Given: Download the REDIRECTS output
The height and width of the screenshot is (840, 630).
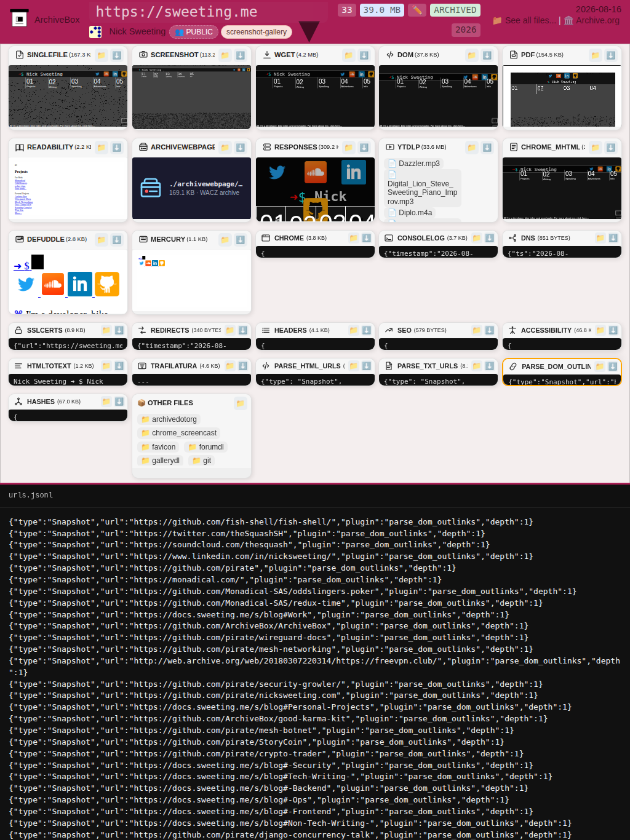Looking at the screenshot, I should tap(243, 330).
